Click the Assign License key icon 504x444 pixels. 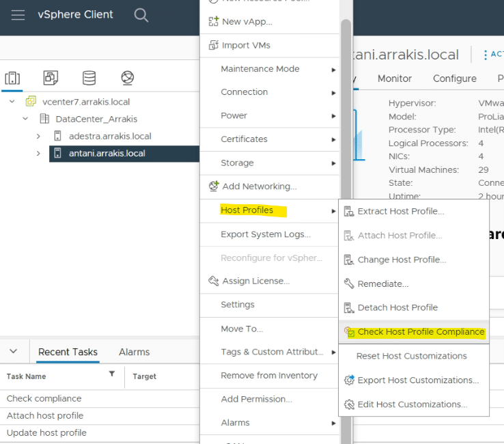(214, 281)
